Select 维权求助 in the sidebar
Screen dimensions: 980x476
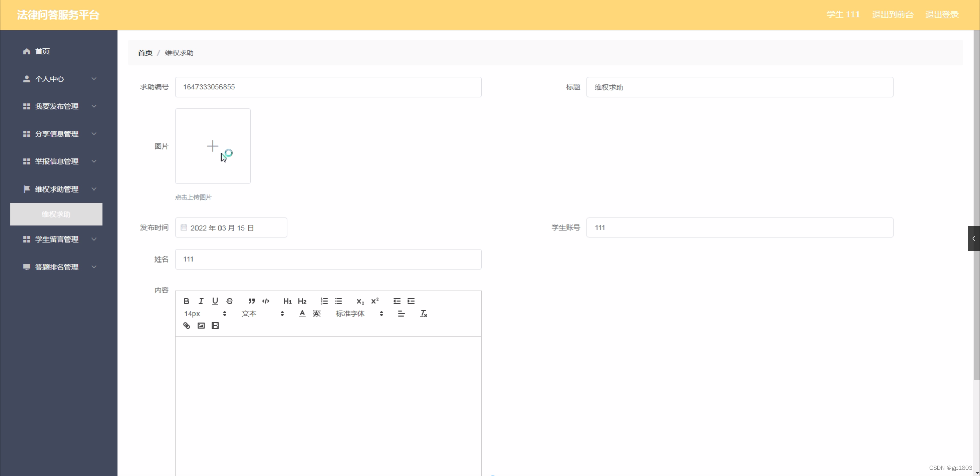click(56, 214)
